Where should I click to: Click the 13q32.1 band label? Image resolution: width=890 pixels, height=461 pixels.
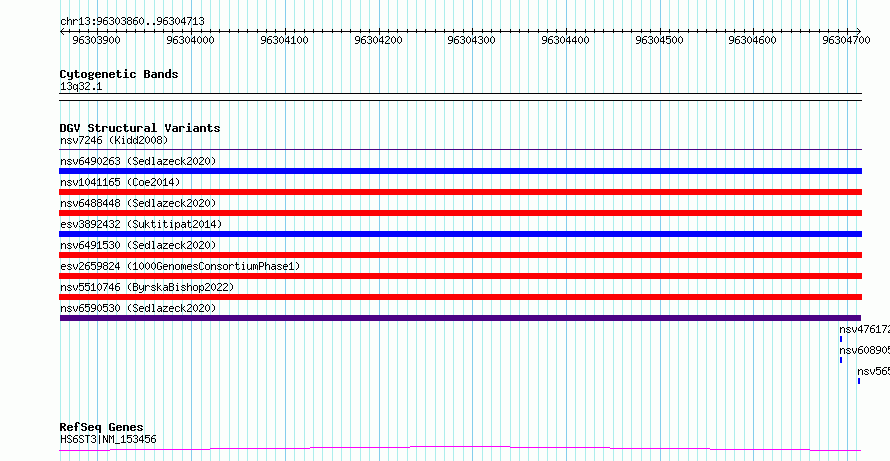pos(81,87)
